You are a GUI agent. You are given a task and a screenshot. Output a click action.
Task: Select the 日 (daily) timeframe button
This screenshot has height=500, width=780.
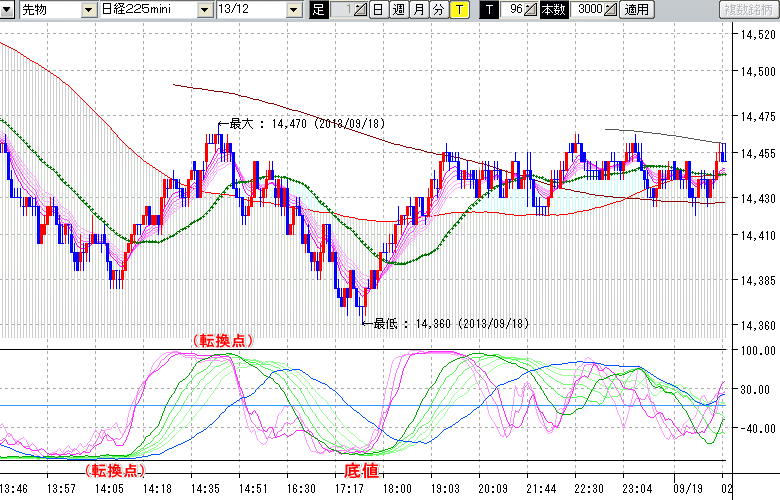click(377, 10)
